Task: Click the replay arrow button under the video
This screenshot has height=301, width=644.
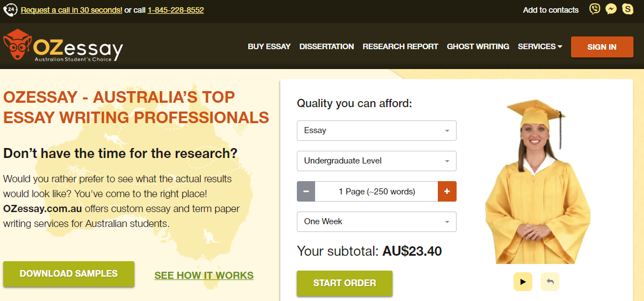Action: [x=550, y=282]
